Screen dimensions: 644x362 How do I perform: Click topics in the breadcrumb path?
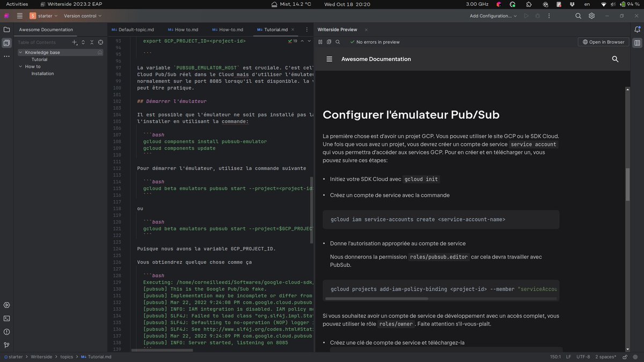(67, 357)
